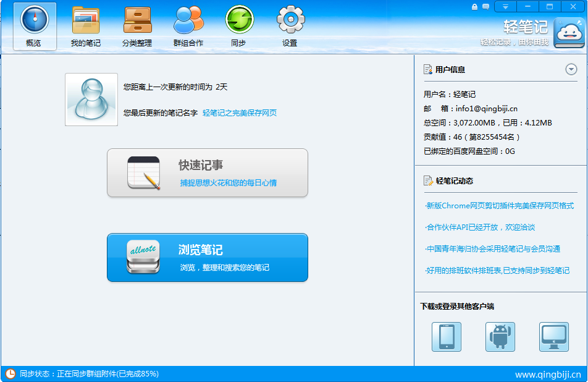Click the notepad with pencil icon

click(144, 173)
